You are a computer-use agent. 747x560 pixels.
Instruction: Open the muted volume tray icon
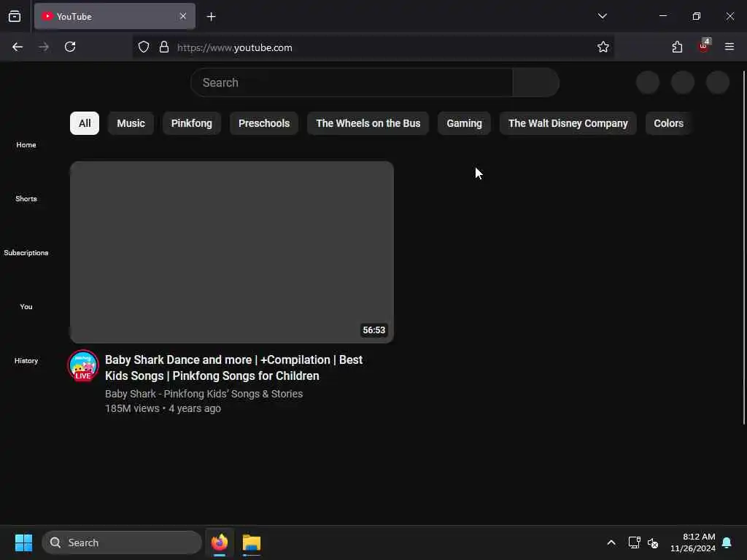pyautogui.click(x=653, y=542)
